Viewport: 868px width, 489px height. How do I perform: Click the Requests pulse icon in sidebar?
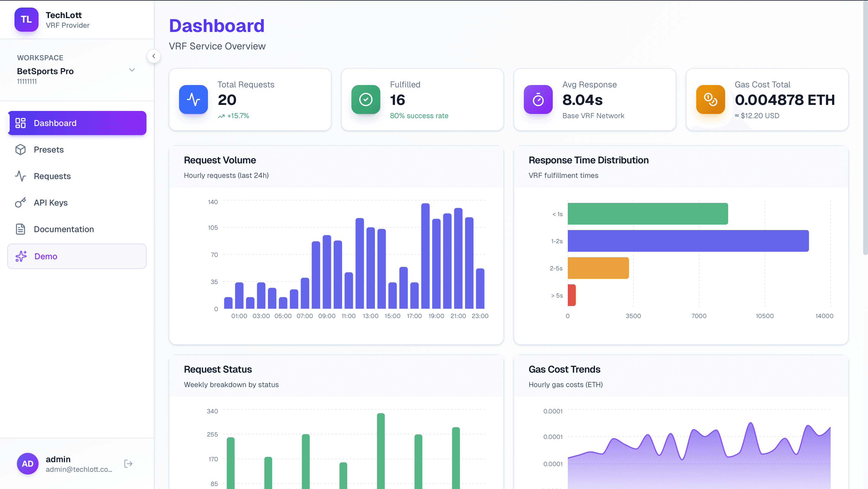pos(20,176)
